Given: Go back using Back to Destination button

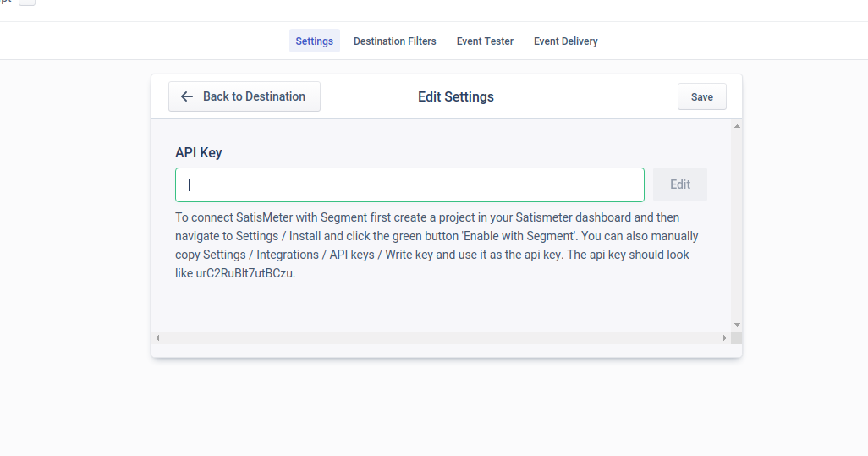Looking at the screenshot, I should [x=244, y=96].
